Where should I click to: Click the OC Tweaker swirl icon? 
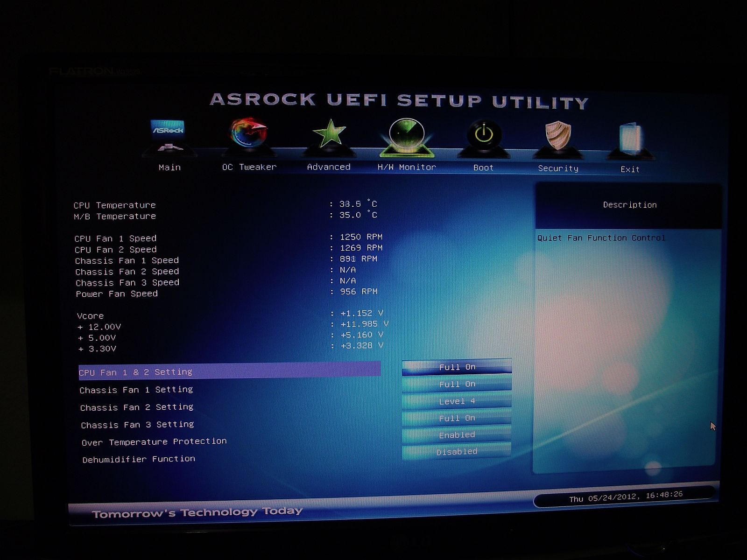249,134
